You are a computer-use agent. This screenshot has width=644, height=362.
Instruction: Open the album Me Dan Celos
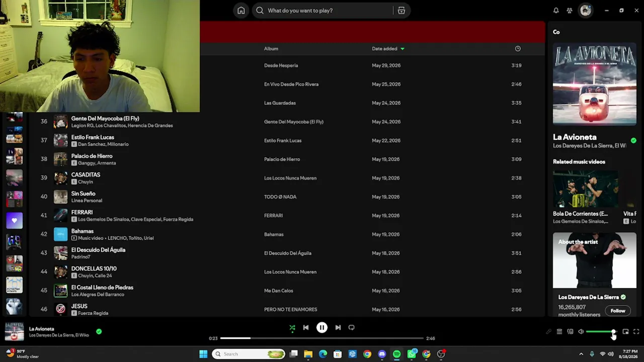pyautogui.click(x=278, y=291)
